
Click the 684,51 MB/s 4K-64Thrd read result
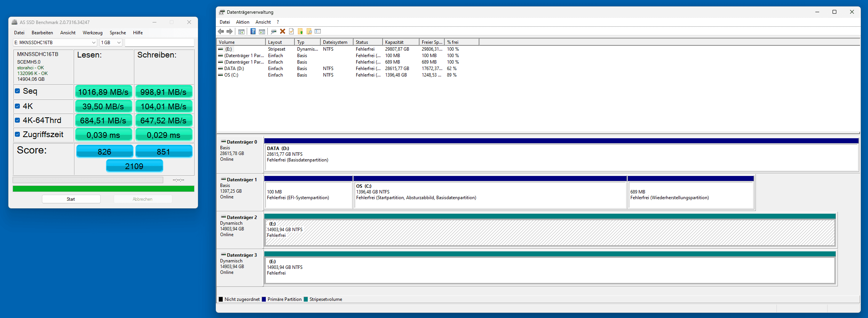tap(103, 120)
